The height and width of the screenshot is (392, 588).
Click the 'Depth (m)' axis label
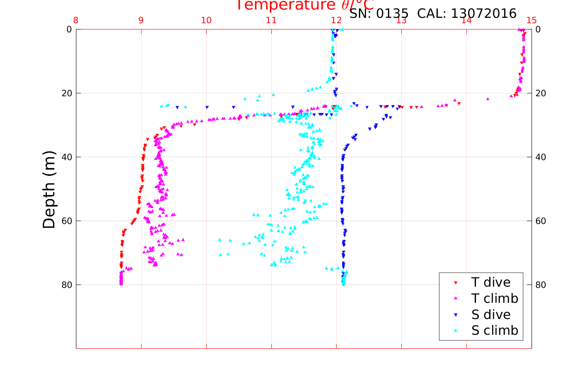pyautogui.click(x=49, y=190)
